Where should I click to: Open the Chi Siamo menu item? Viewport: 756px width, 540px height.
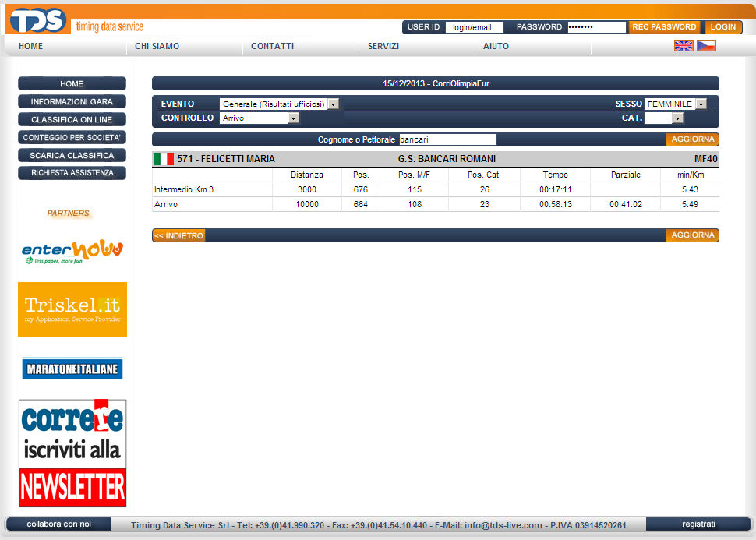coord(157,46)
